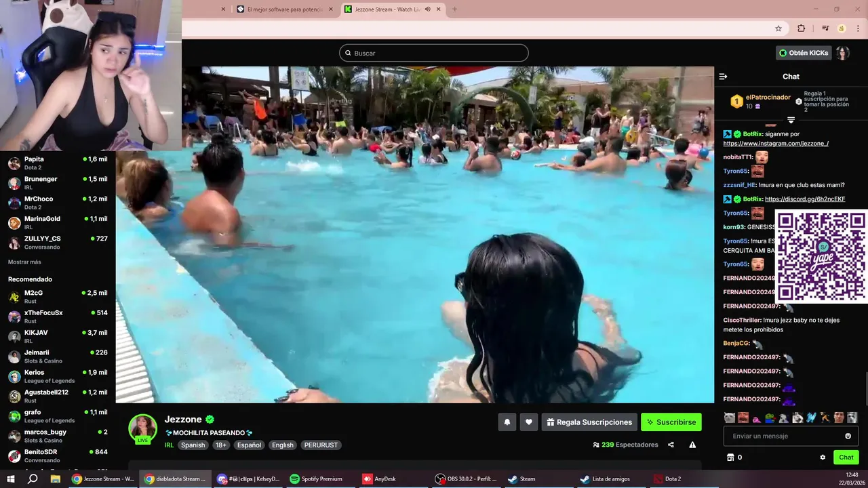Bookmark this page with the star icon
The image size is (868, 488).
click(778, 28)
